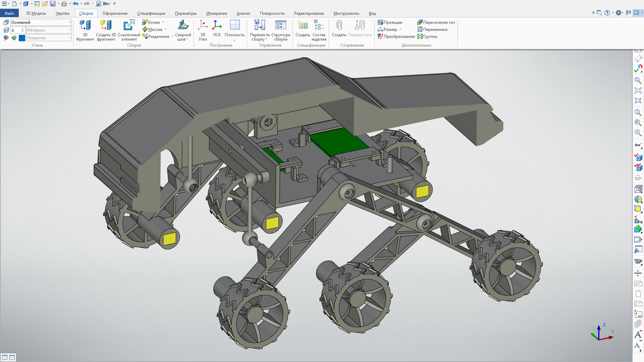Expand the quick access customize arrow
Image resolution: width=644 pixels, height=362 pixels.
(x=114, y=4)
